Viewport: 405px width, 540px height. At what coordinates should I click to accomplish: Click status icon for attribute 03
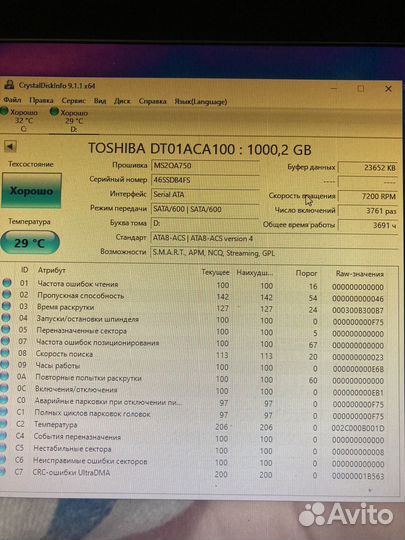pos(6,307)
